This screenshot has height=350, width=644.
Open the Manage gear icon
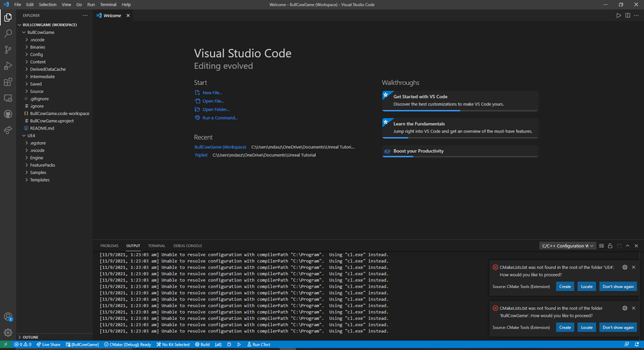point(8,332)
